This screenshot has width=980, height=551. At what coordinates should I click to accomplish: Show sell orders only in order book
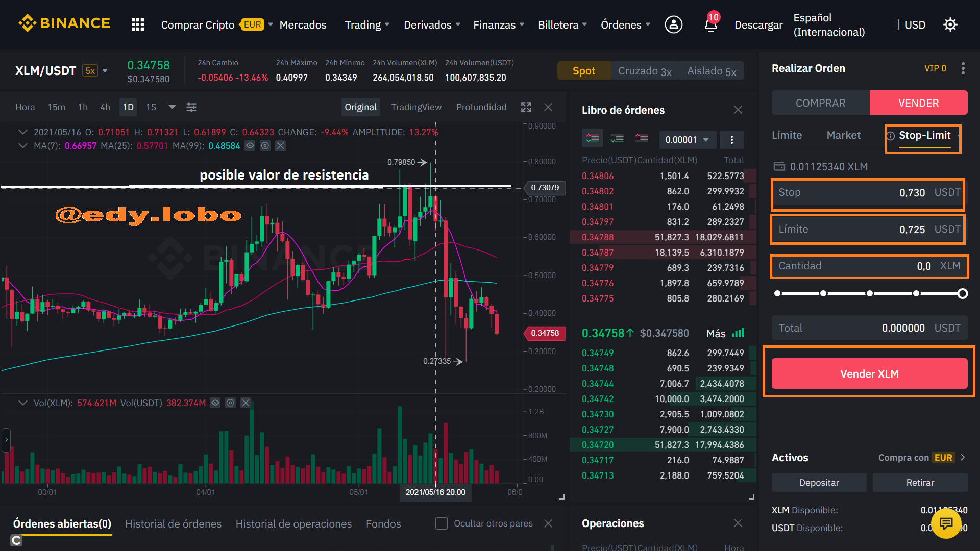tap(642, 138)
